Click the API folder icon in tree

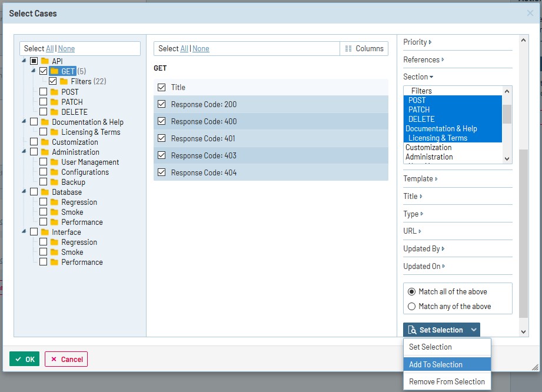[45, 61]
